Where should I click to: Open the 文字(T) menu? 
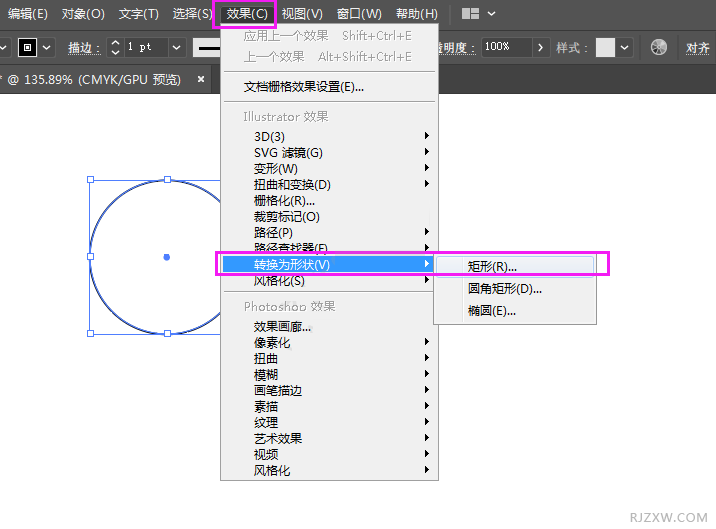click(x=139, y=14)
